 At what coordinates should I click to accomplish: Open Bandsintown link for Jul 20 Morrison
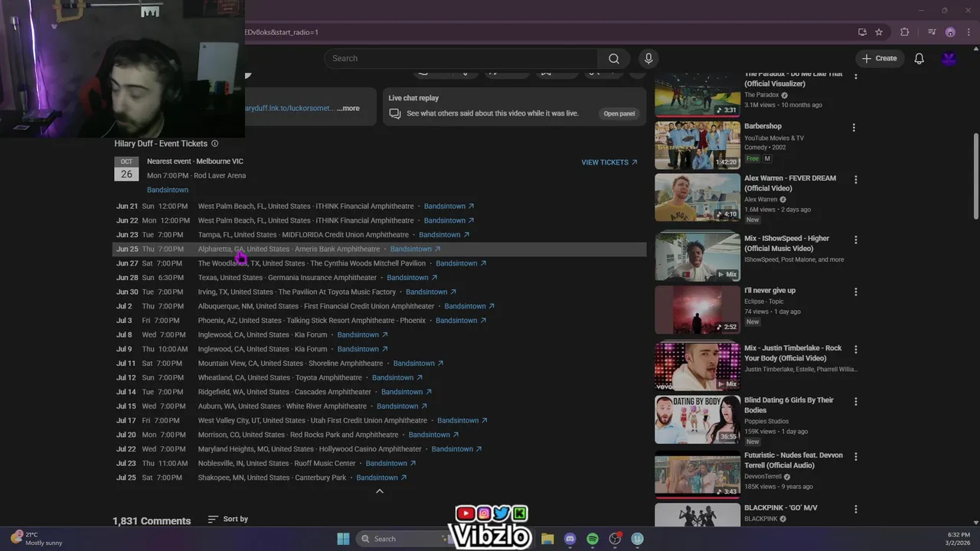[x=433, y=435]
